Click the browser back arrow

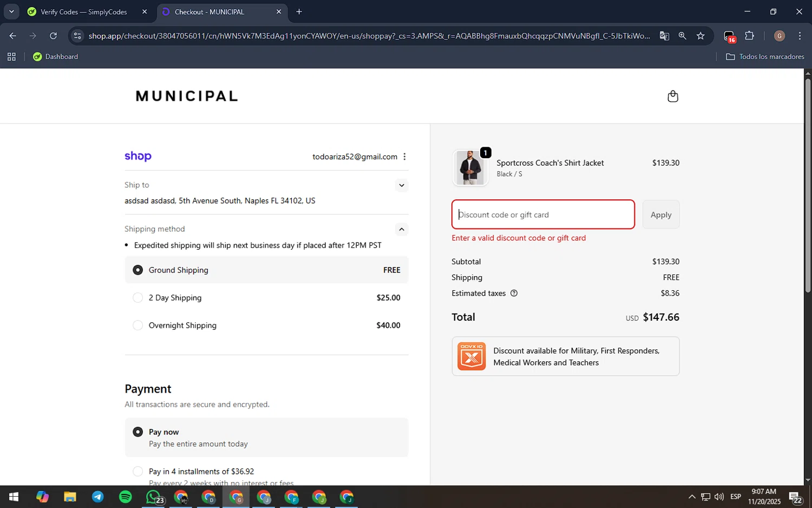(13, 36)
